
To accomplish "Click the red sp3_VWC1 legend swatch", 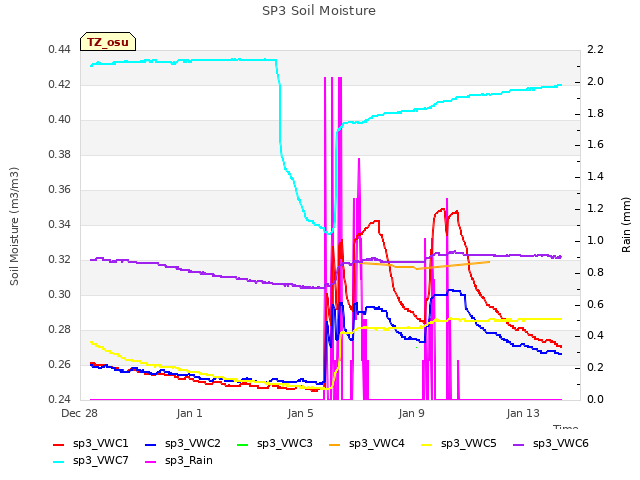I will tap(59, 444).
